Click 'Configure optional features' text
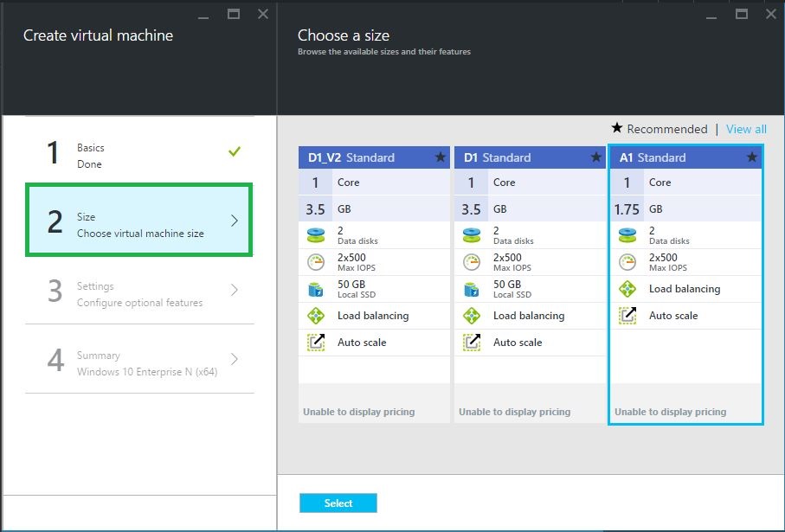 tap(139, 303)
